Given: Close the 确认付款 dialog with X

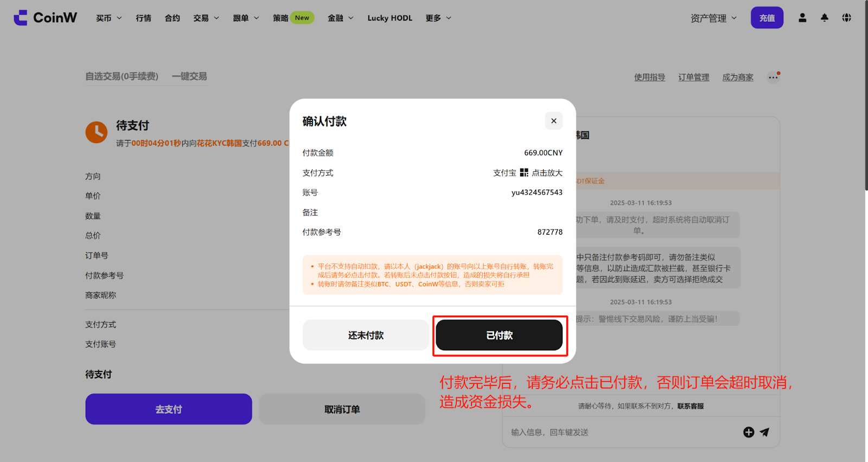Looking at the screenshot, I should click(x=554, y=121).
